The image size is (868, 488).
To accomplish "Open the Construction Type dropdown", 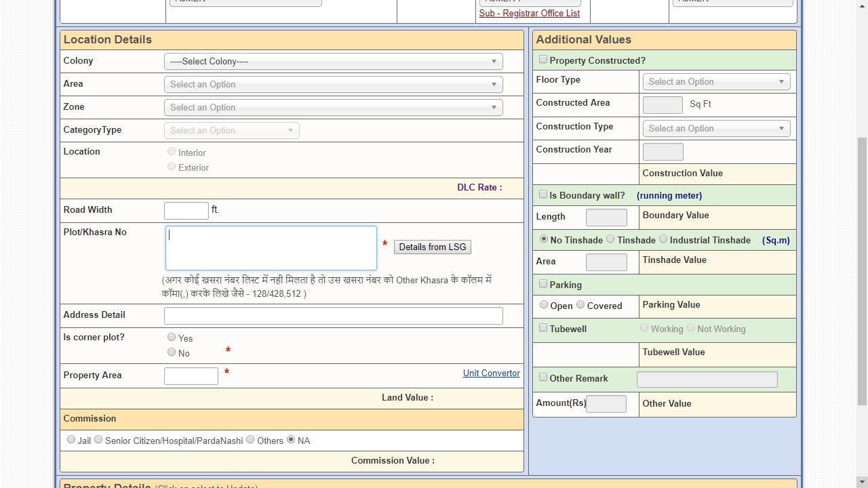I will point(715,129).
